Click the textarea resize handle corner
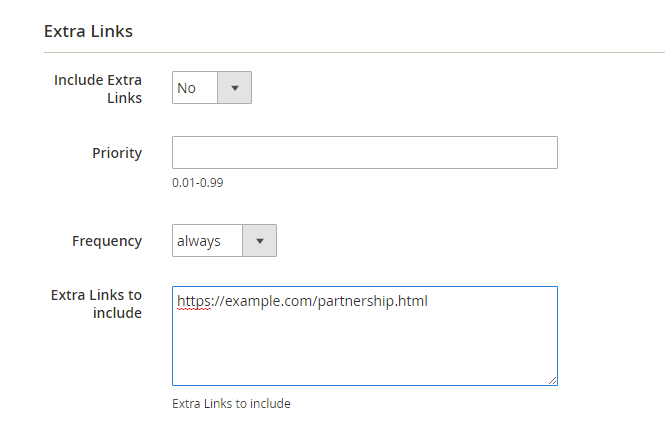 coord(552,380)
